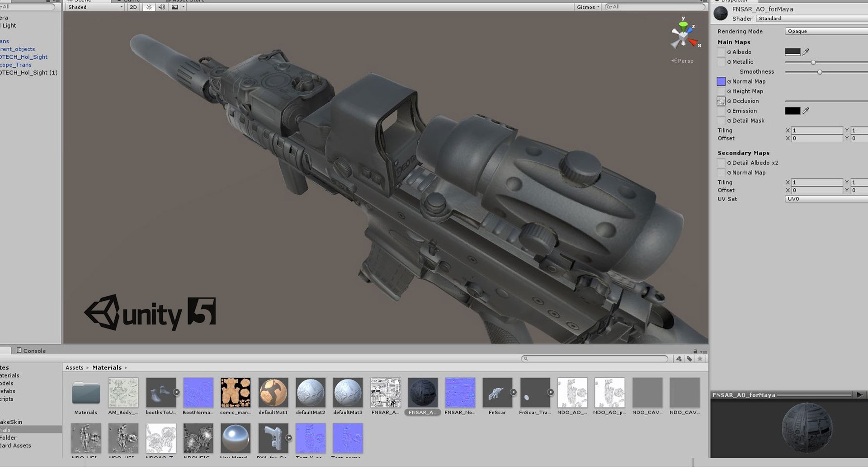Viewport: 868px width, 469px height.
Task: Click the Albedo color swatch
Action: [x=793, y=52]
